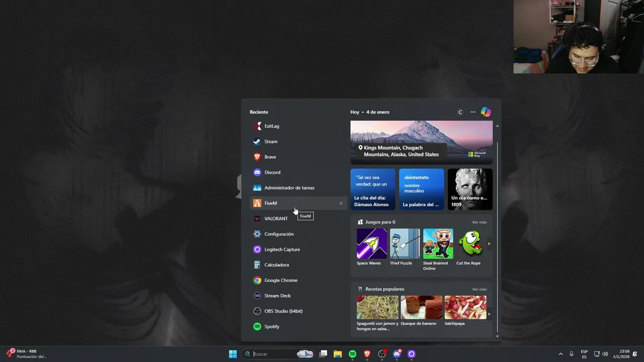
Task: Open La cita del día card
Action: point(373,189)
